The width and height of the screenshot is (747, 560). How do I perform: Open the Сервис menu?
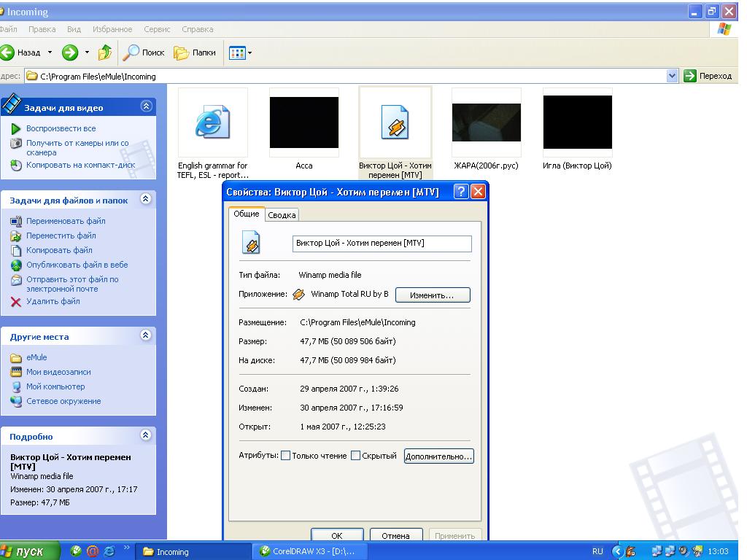tap(157, 29)
